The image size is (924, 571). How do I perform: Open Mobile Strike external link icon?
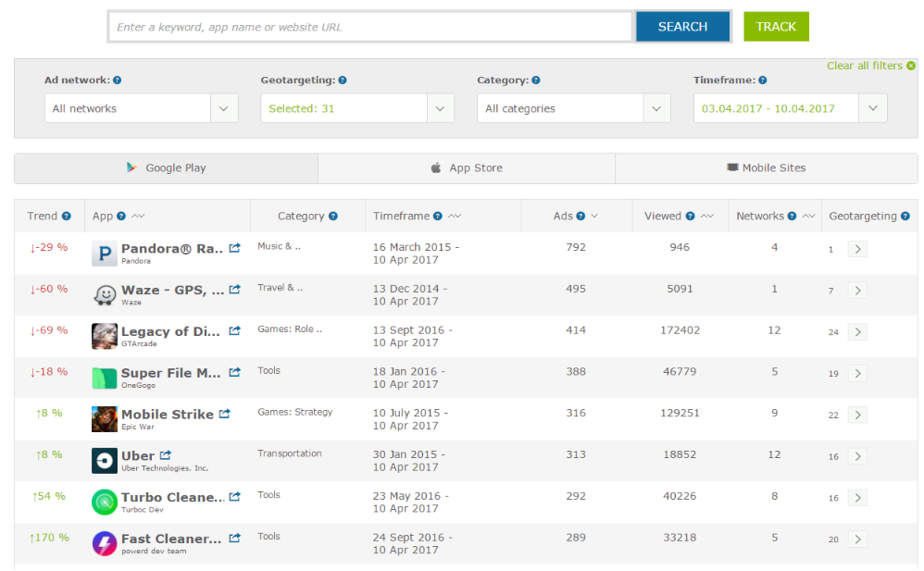coord(224,414)
